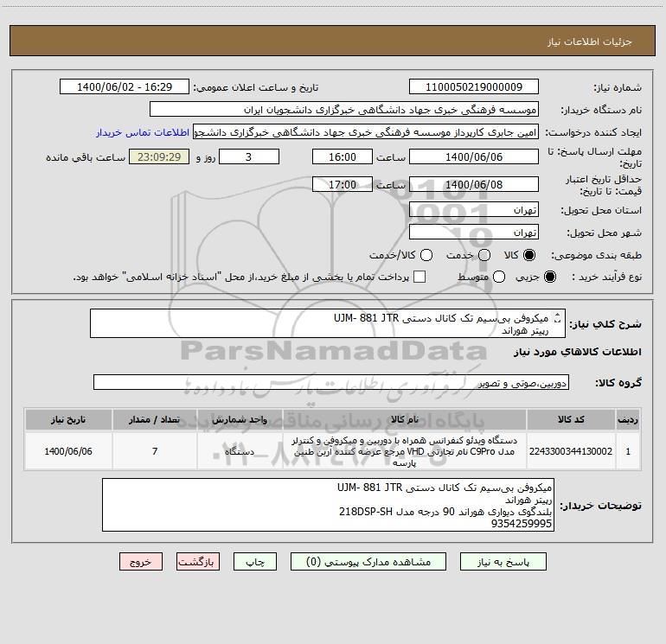Click the 16:00 time field
The width and height of the screenshot is (666, 644).
pyautogui.click(x=343, y=156)
